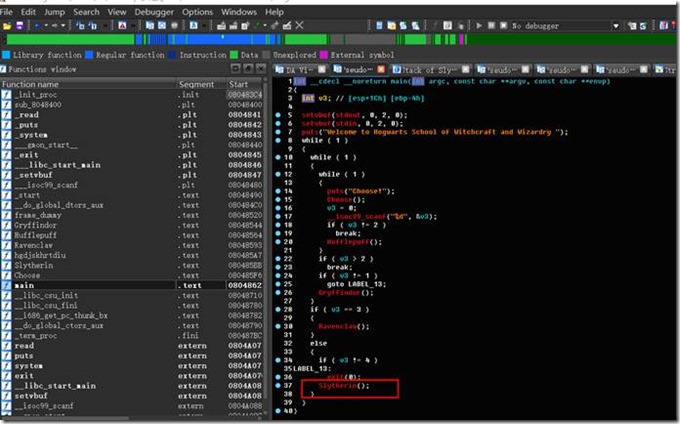Click the colorful icon at the toolbar's right end

(x=664, y=26)
